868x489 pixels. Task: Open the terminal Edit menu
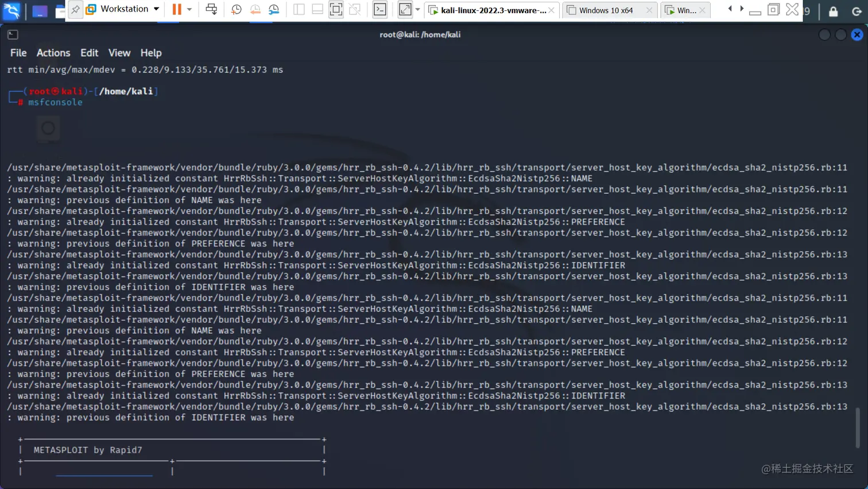[89, 53]
